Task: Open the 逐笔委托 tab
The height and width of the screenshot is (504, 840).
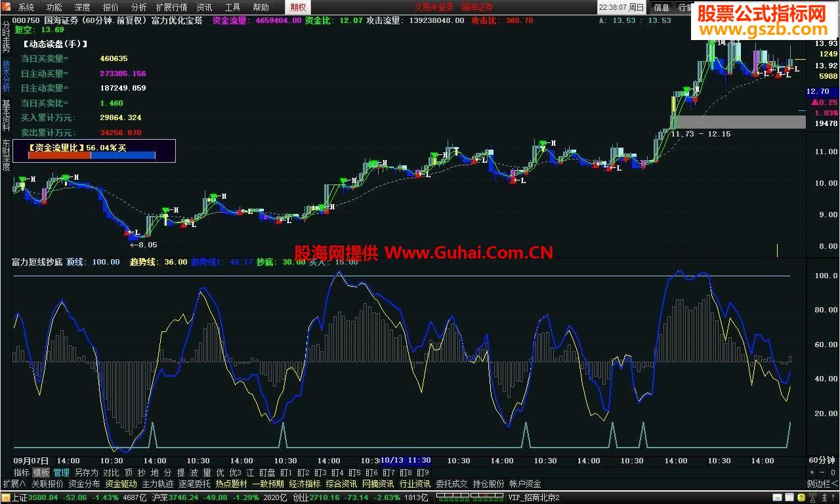Action: 194,484
